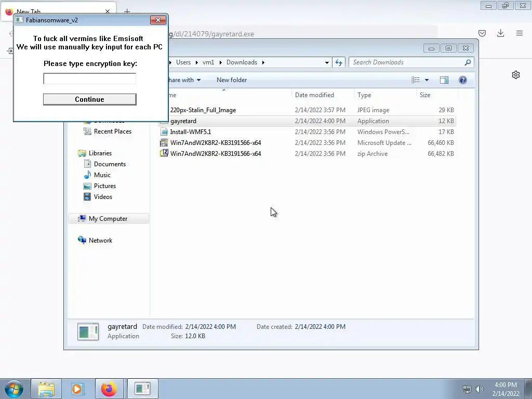
Task: Click the change view icon
Action: coord(416,80)
